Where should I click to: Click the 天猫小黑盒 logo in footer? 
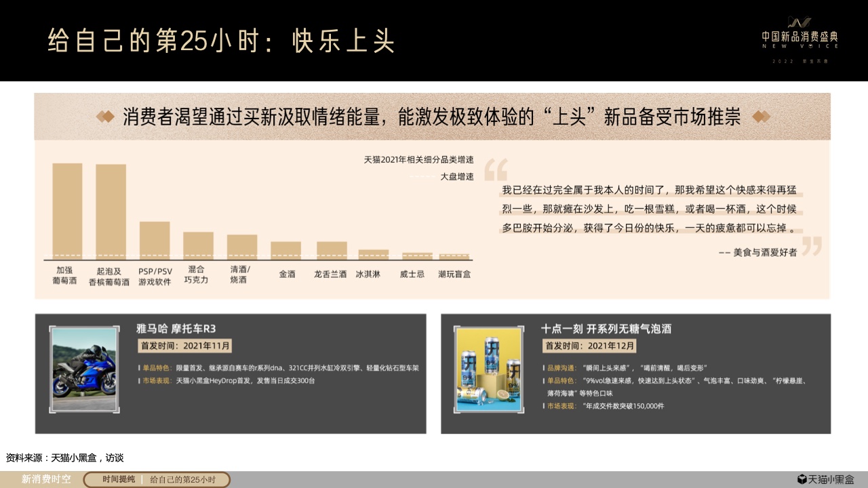point(825,479)
